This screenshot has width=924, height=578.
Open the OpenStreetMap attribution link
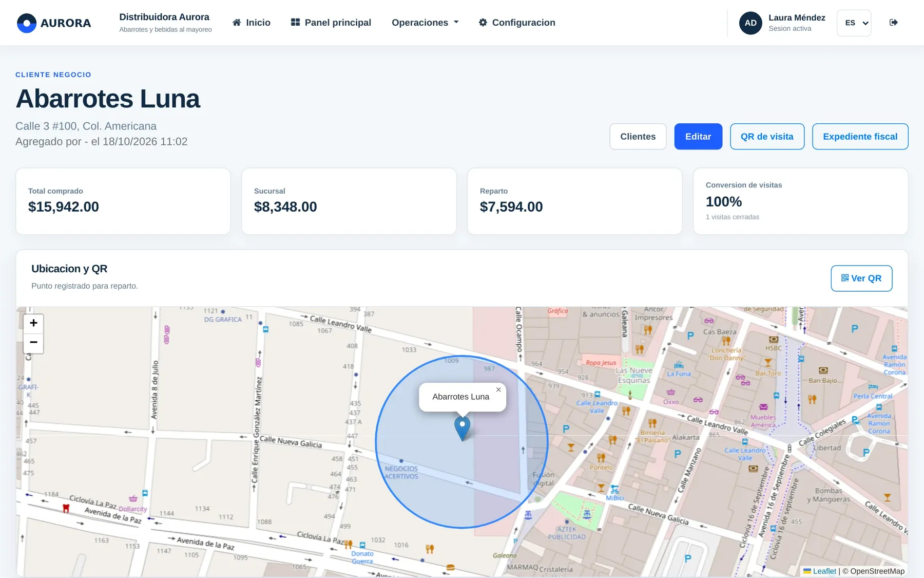point(877,571)
